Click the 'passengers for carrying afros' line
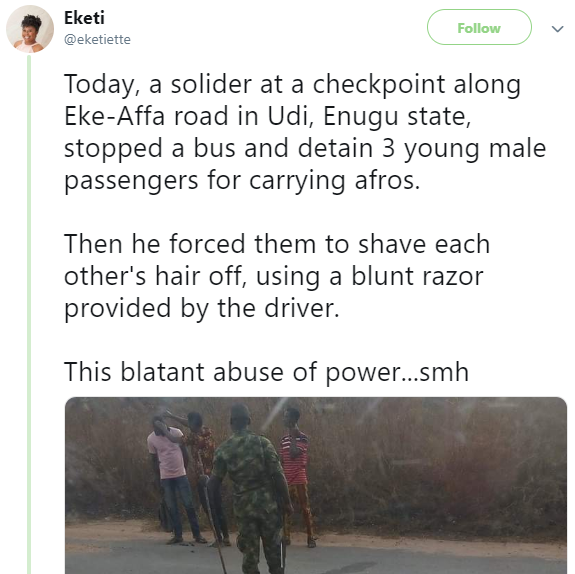The width and height of the screenshot is (575, 574). tap(242, 180)
